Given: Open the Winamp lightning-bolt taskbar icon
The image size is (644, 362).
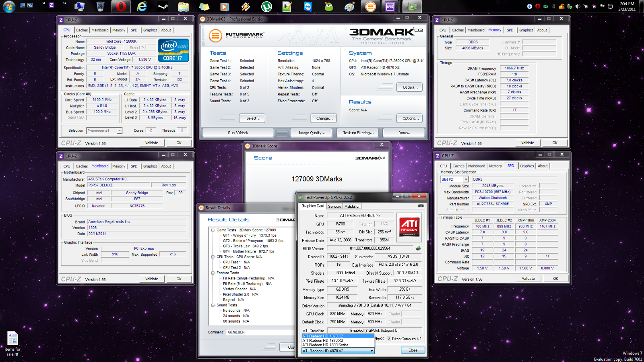Looking at the screenshot, I should tap(246, 6).
